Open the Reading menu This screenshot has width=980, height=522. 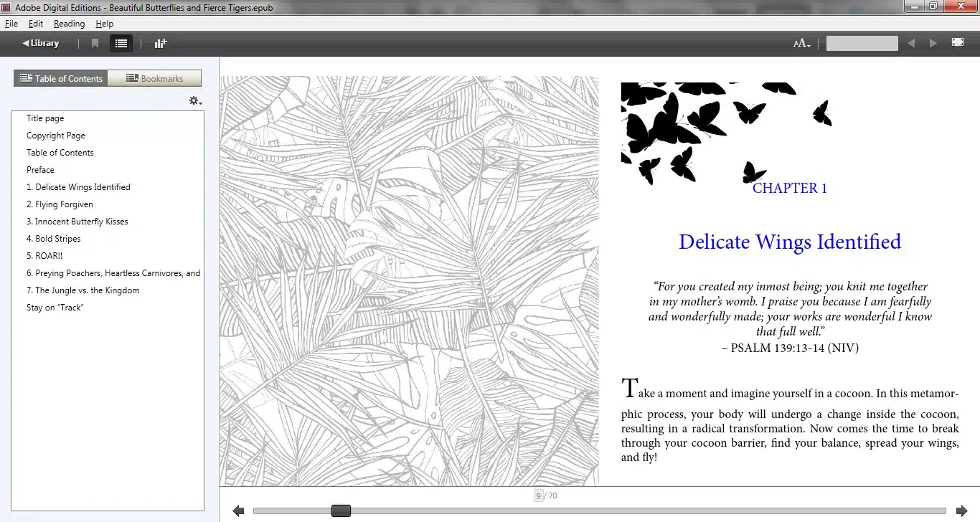[69, 24]
